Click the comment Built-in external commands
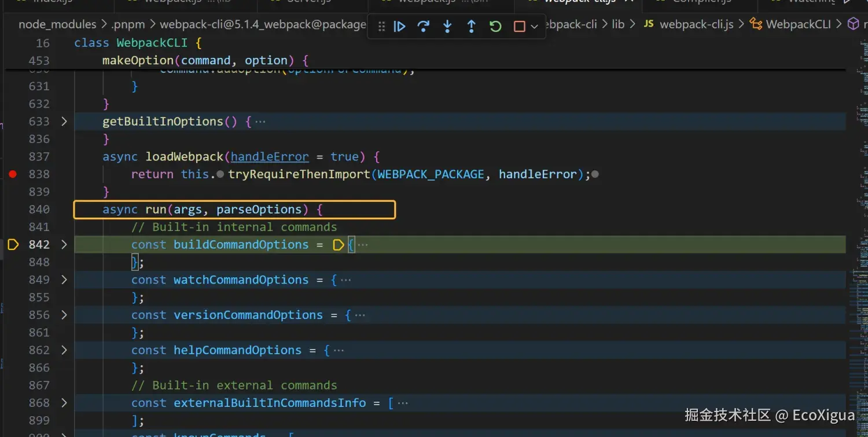The image size is (868, 437). click(x=234, y=385)
